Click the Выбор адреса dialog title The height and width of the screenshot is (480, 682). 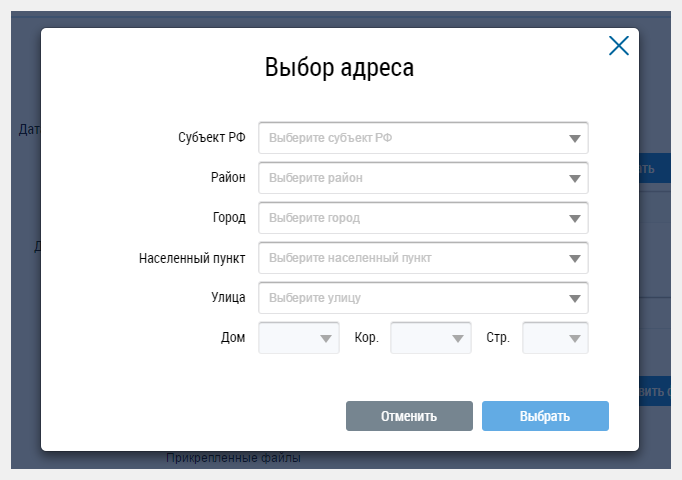[x=339, y=68]
